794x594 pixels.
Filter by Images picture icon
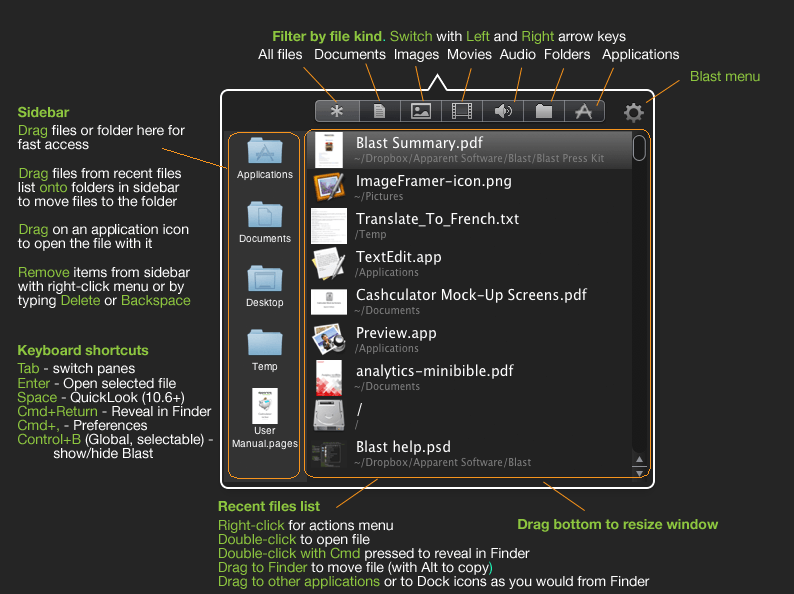click(x=421, y=111)
